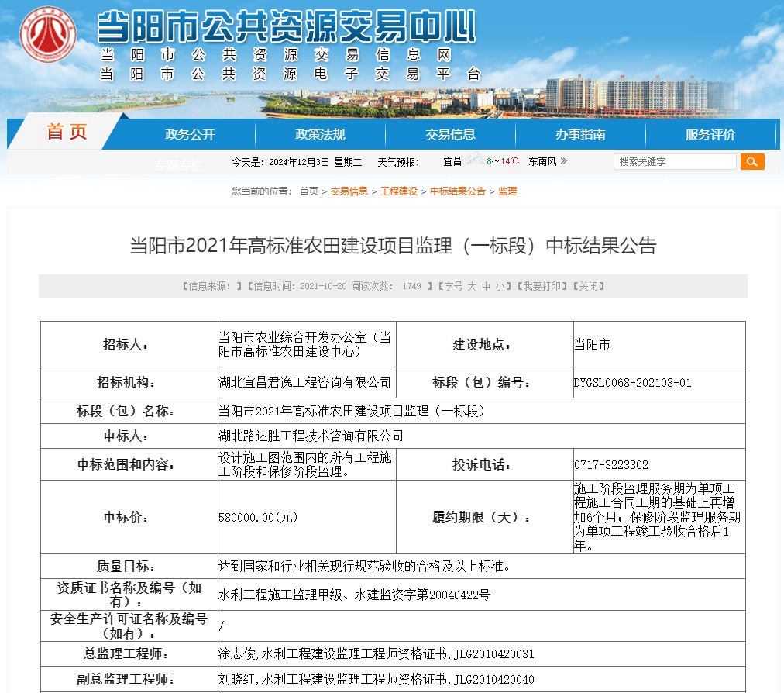This screenshot has height=693, width=784.
Task: Go to 政策法规 section
Action: (x=320, y=134)
